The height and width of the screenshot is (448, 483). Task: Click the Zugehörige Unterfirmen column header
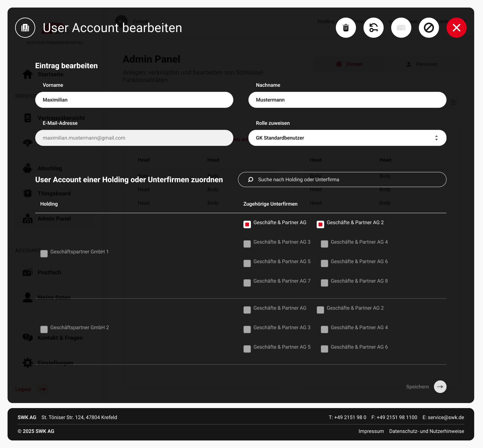click(270, 204)
